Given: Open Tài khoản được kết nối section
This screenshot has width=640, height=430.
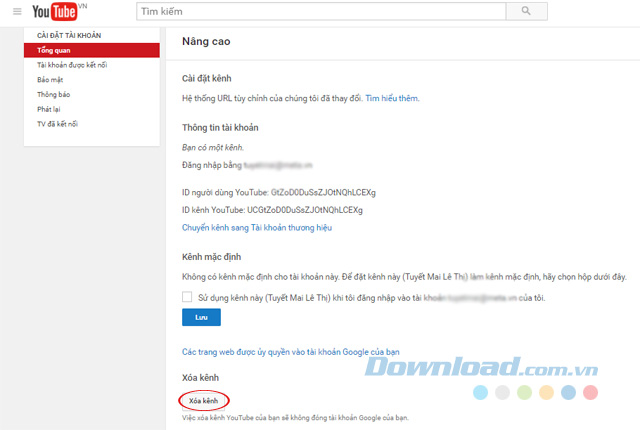Looking at the screenshot, I should coord(72,65).
